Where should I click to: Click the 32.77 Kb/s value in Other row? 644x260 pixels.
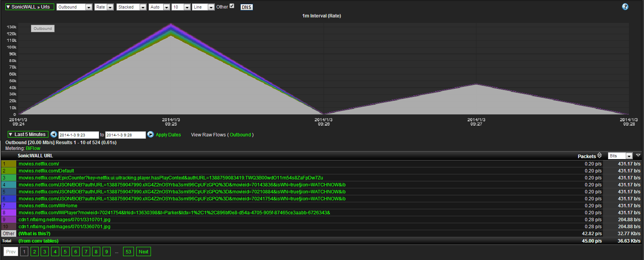point(629,234)
